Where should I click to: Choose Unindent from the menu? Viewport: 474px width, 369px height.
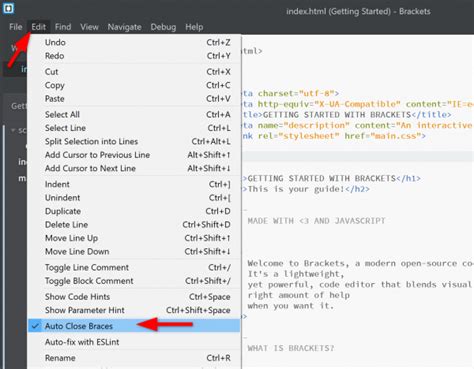click(x=134, y=198)
